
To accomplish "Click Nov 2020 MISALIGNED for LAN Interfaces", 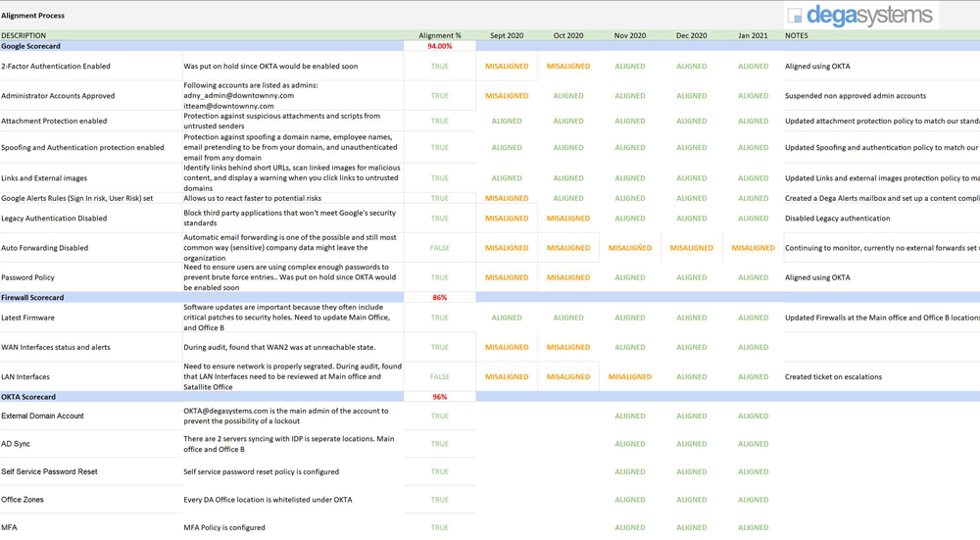I will pyautogui.click(x=629, y=377).
